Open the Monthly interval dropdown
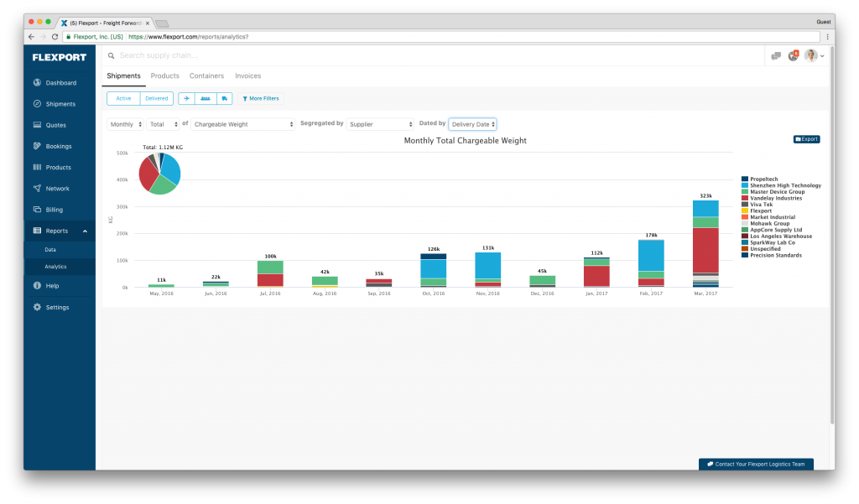 (126, 124)
